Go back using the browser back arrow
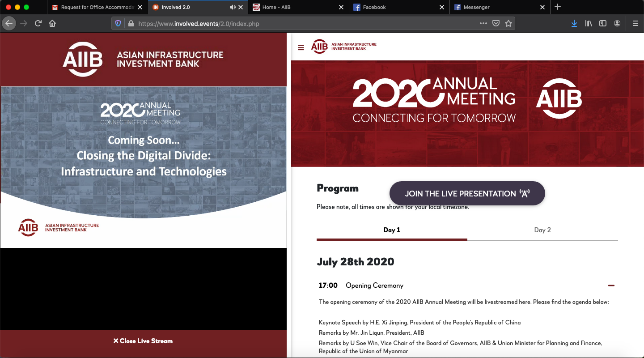 click(8, 23)
